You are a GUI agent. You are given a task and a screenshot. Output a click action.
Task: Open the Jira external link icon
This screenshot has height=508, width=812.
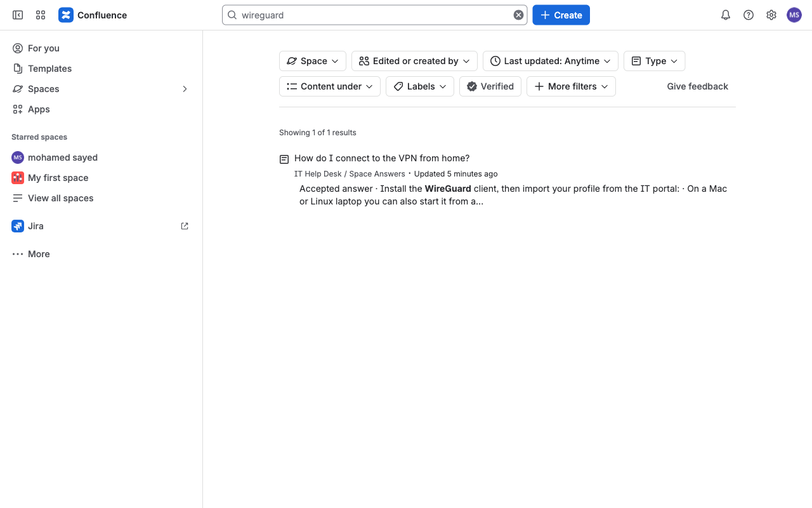point(185,226)
